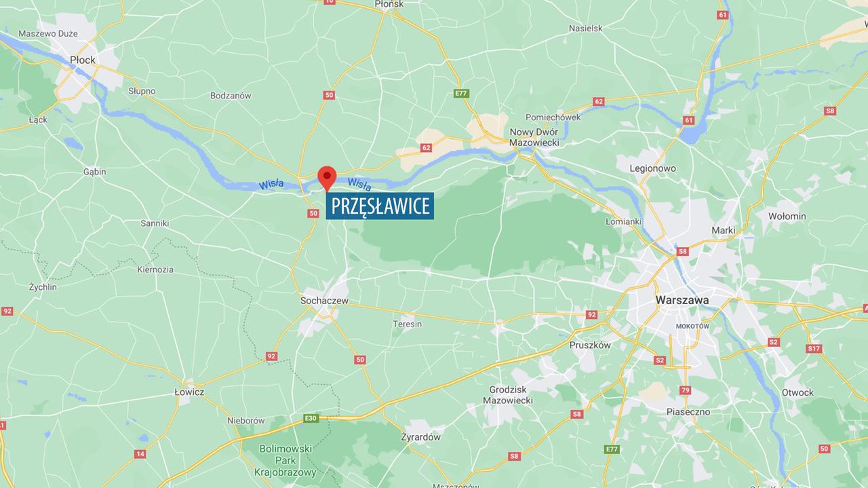Click the S17 road shield
Image resolution: width=868 pixels, height=488 pixels.
814,349
